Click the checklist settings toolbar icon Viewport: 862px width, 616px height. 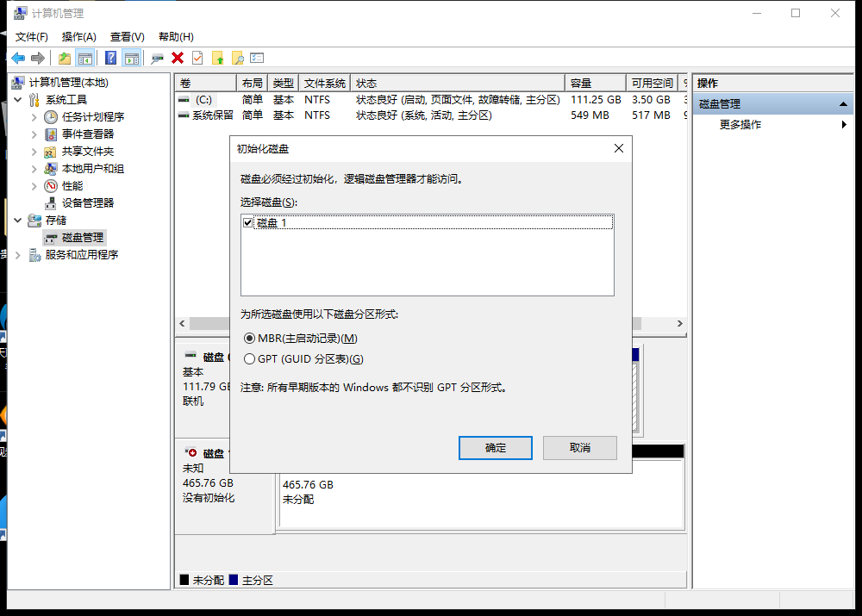click(x=257, y=58)
